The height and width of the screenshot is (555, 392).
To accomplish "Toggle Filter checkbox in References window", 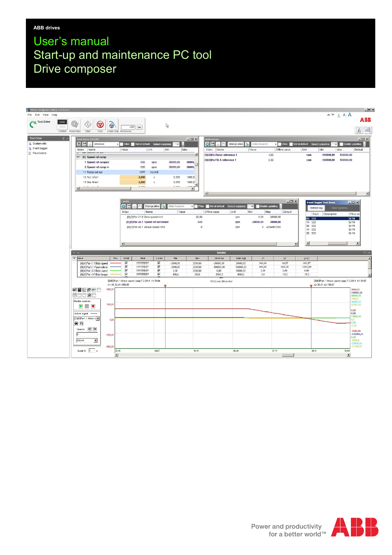I will [280, 144].
